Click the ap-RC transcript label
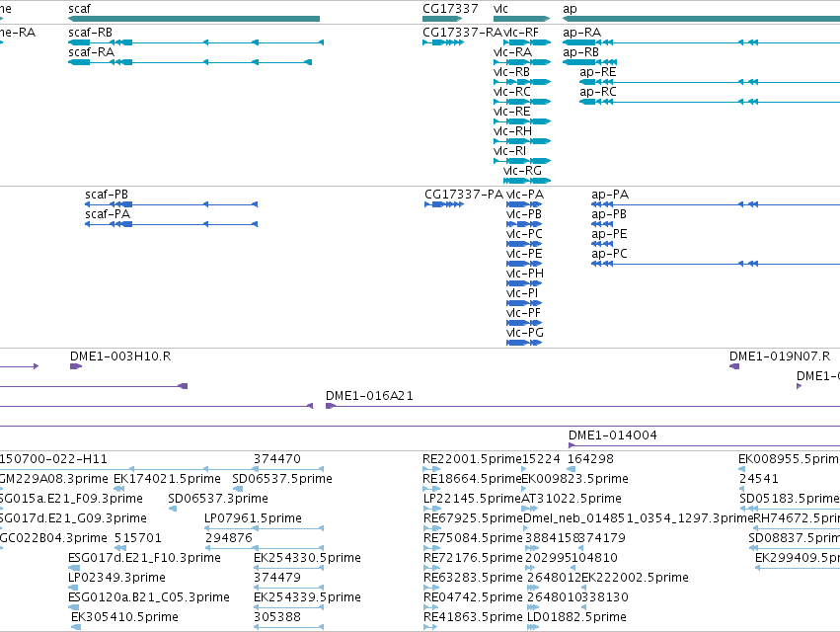 [x=598, y=92]
